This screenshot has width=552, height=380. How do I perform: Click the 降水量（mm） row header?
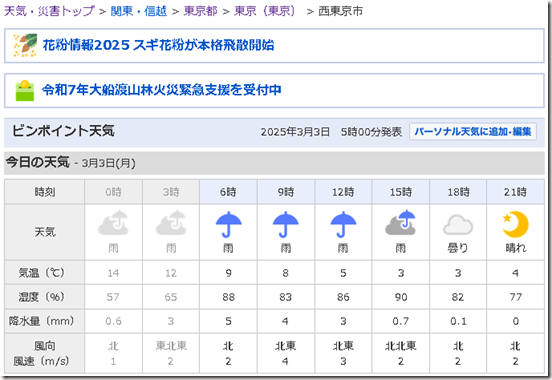click(45, 321)
